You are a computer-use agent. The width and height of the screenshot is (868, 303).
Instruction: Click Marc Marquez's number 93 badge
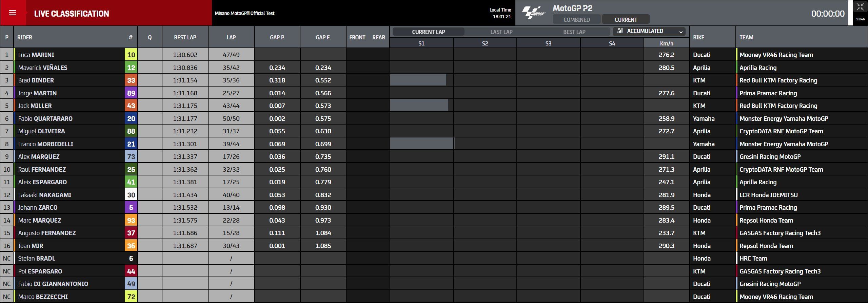(x=131, y=220)
